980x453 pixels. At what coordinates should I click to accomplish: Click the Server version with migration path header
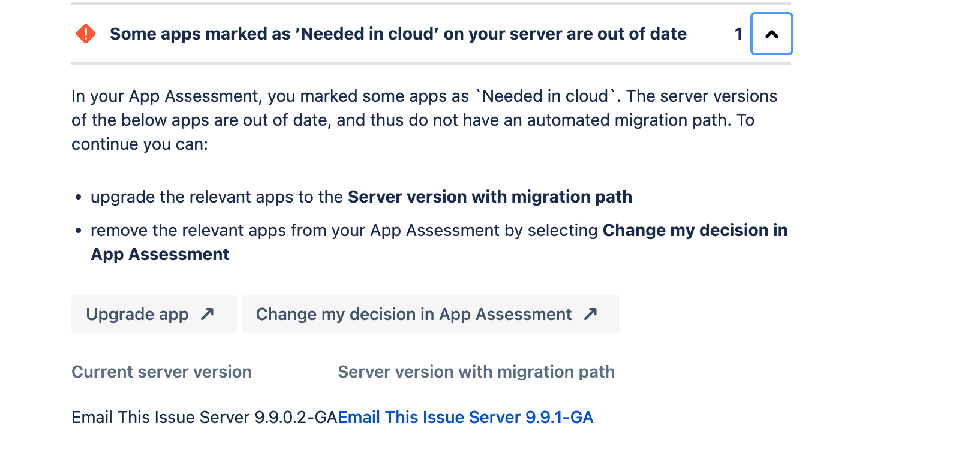pos(476,372)
